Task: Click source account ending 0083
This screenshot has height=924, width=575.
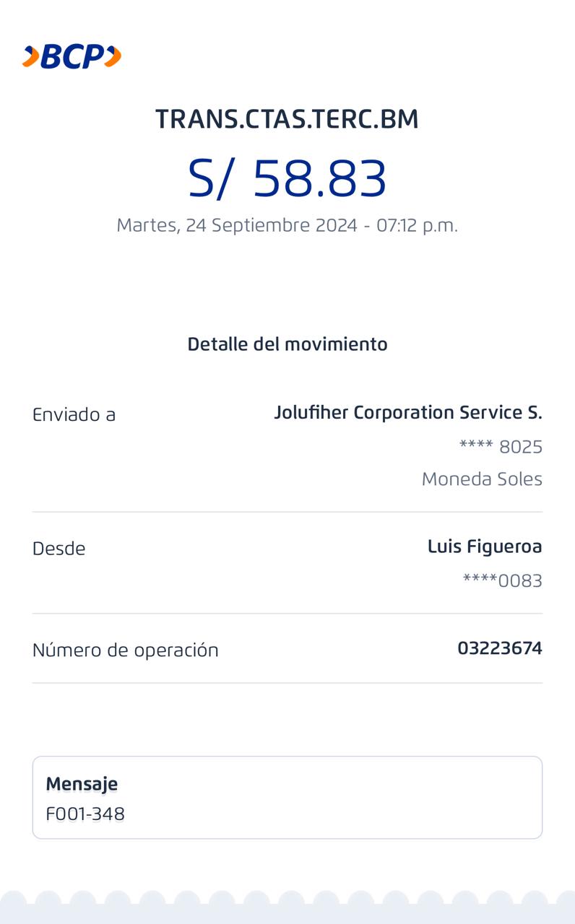Action: 502,581
